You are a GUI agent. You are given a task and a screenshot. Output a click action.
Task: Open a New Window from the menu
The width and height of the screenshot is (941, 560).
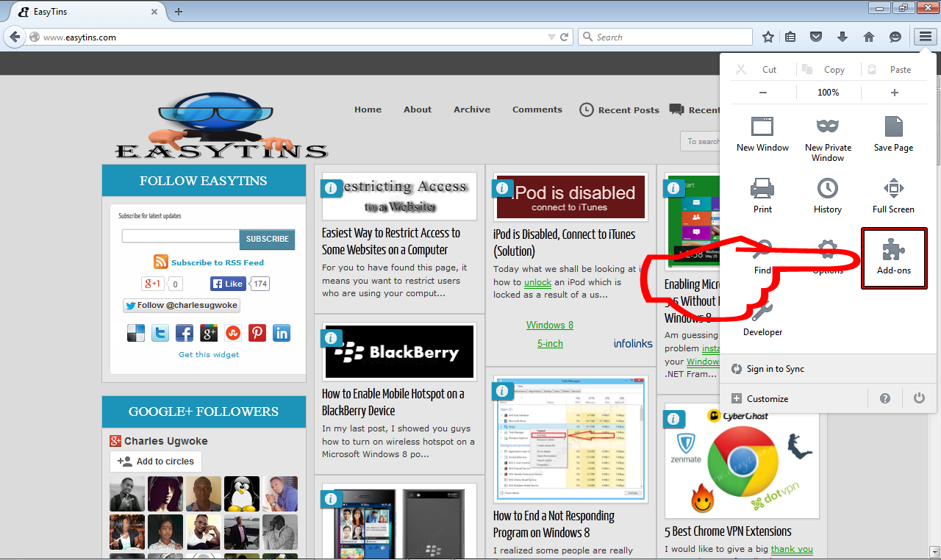[x=762, y=134]
